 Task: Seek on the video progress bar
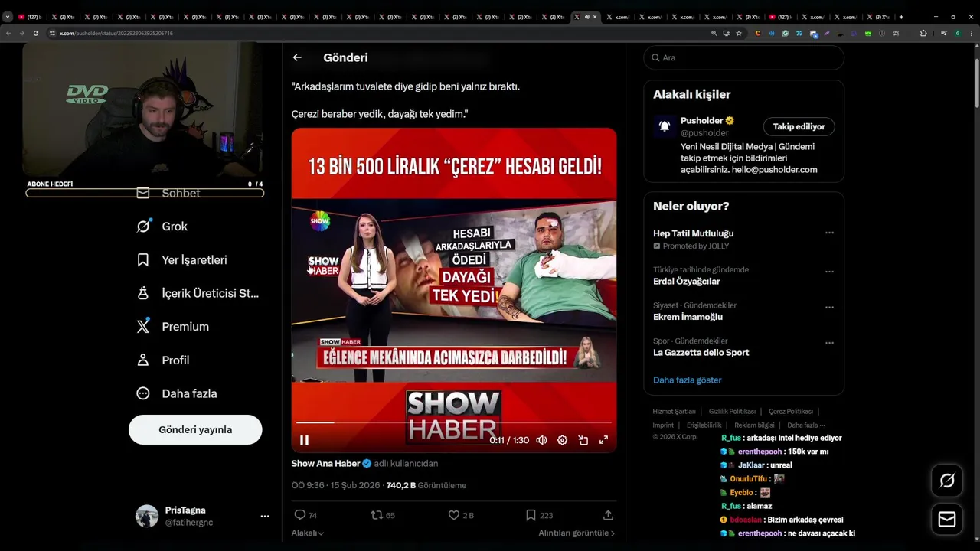(x=453, y=422)
